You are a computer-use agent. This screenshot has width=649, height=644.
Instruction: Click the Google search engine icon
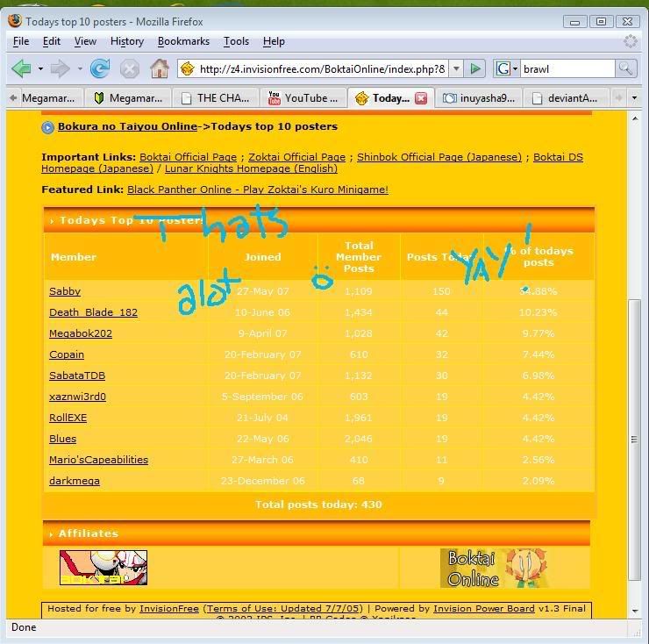[503, 68]
